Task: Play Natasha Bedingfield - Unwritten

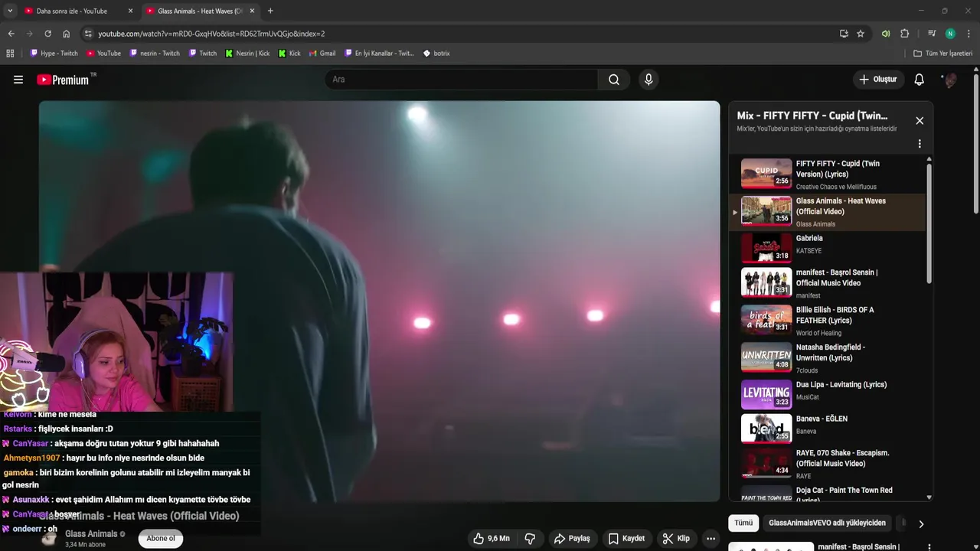Action: 827,358
